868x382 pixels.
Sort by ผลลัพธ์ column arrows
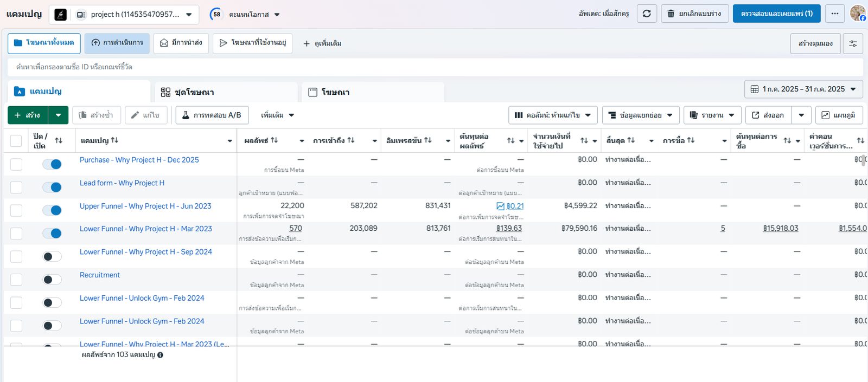tap(274, 140)
